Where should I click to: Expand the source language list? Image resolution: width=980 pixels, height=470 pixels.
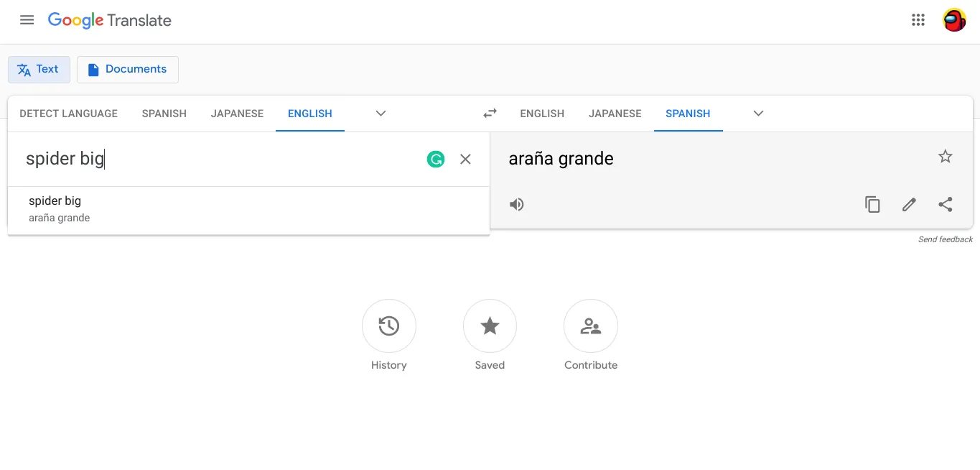click(381, 114)
